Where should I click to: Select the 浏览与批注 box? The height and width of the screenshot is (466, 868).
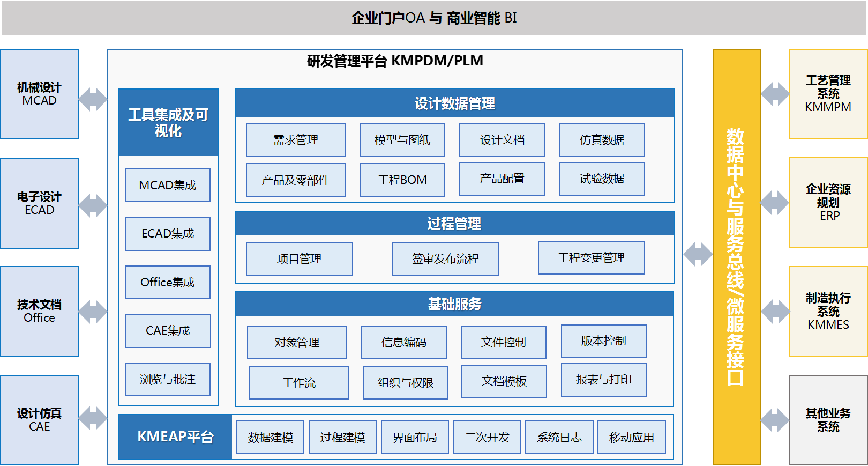pos(168,380)
